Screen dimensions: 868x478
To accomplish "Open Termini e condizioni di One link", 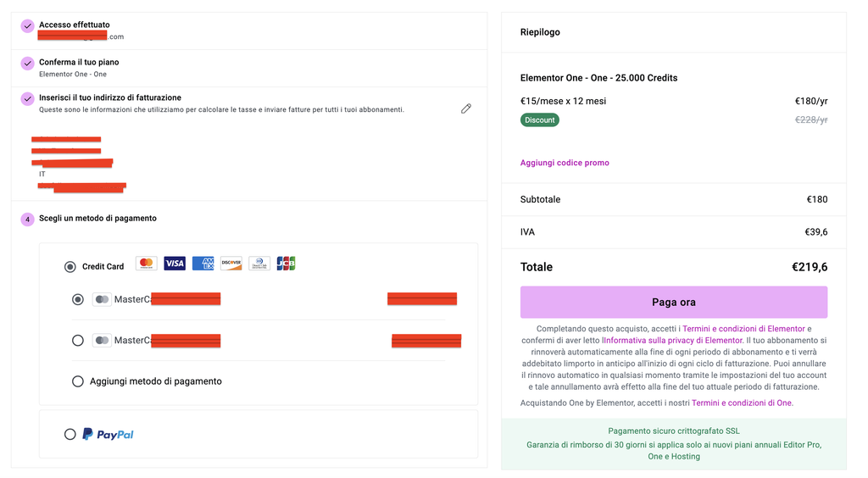I will 742,403.
